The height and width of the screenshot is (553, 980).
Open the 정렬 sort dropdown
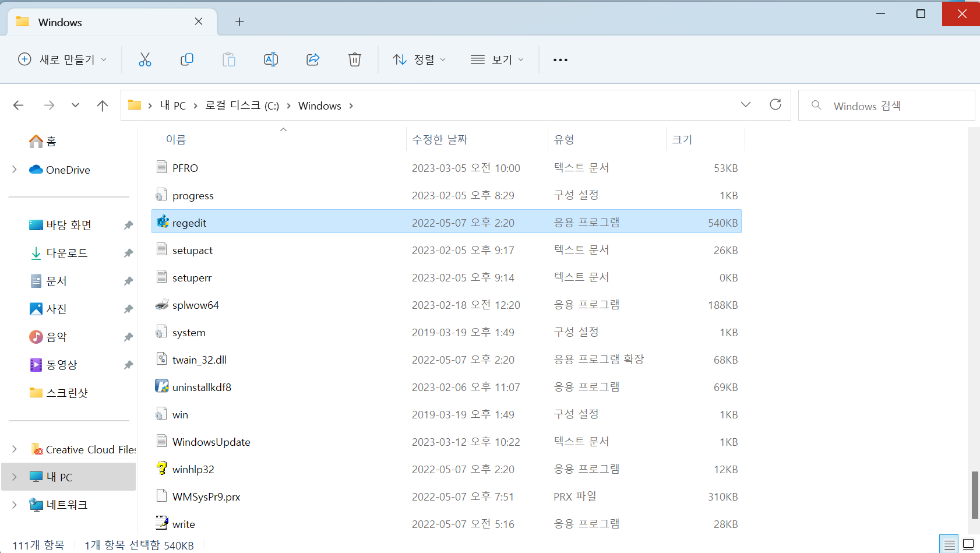pyautogui.click(x=420, y=59)
